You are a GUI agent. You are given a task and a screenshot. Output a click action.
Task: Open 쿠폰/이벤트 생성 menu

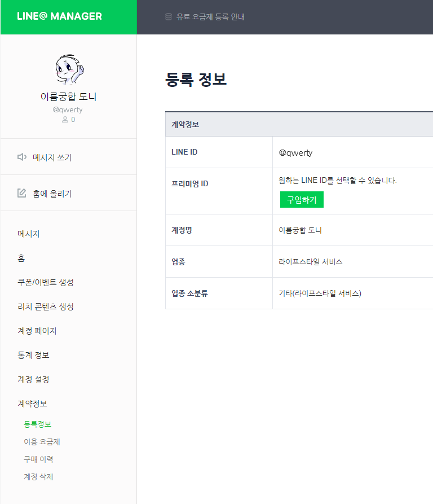point(46,282)
